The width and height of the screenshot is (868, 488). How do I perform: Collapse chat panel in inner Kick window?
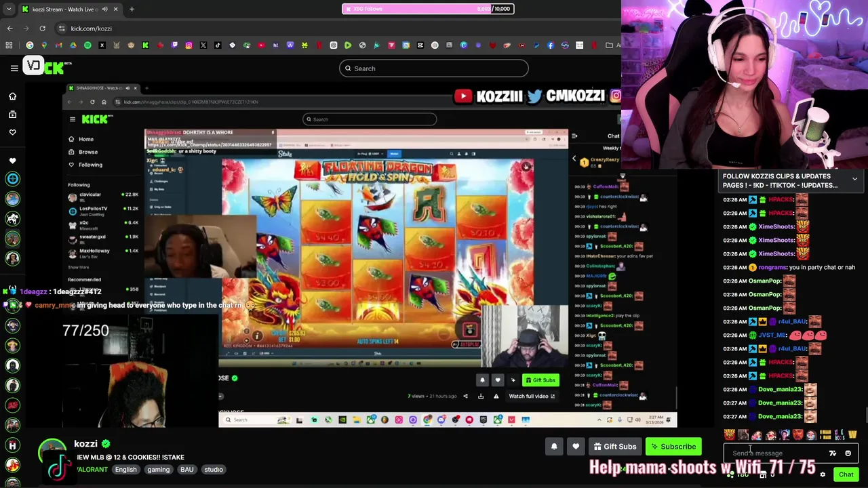574,136
